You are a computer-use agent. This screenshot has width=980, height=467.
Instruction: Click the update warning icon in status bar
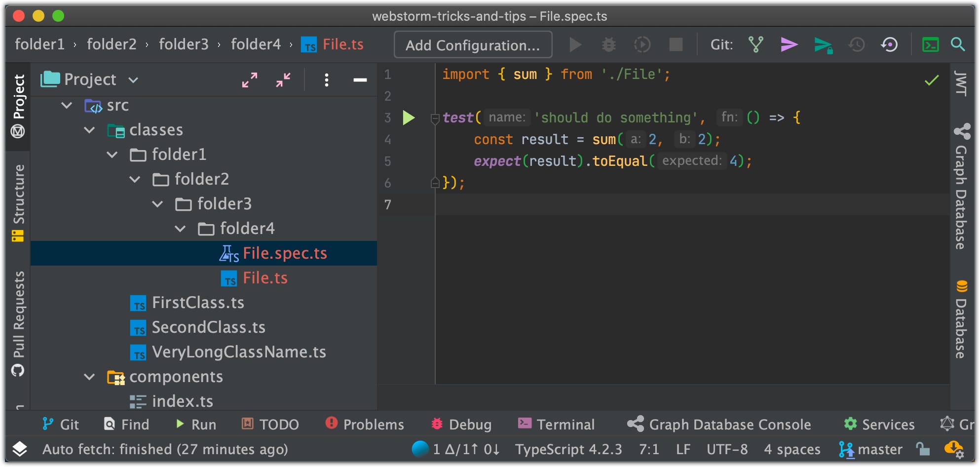click(x=954, y=450)
